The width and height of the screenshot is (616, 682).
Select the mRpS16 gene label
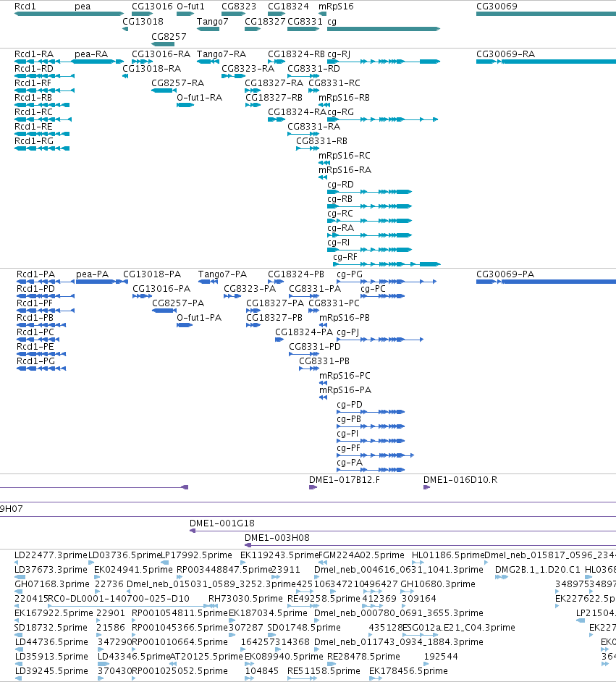(x=336, y=7)
